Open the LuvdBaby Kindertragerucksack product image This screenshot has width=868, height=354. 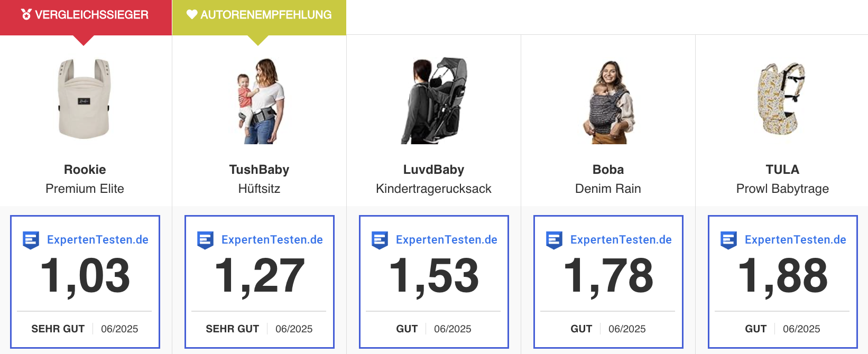pos(434,100)
